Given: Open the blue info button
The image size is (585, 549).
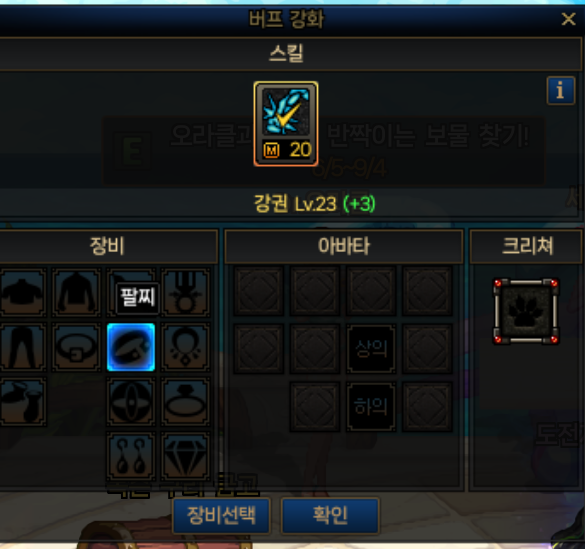Looking at the screenshot, I should (560, 91).
